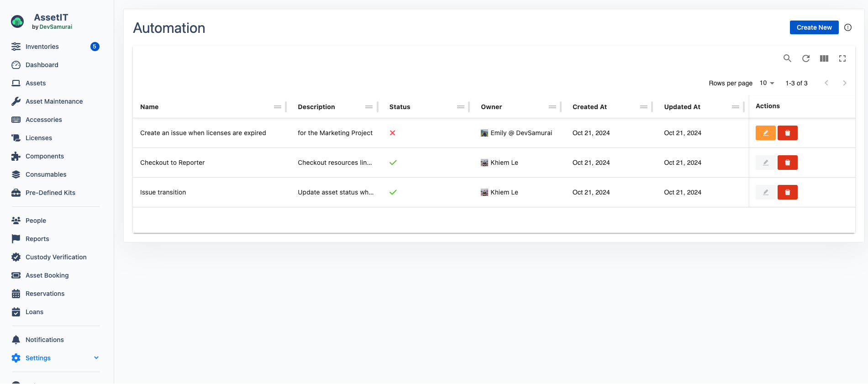
Task: Open the Status column menu handle
Action: pos(460,107)
